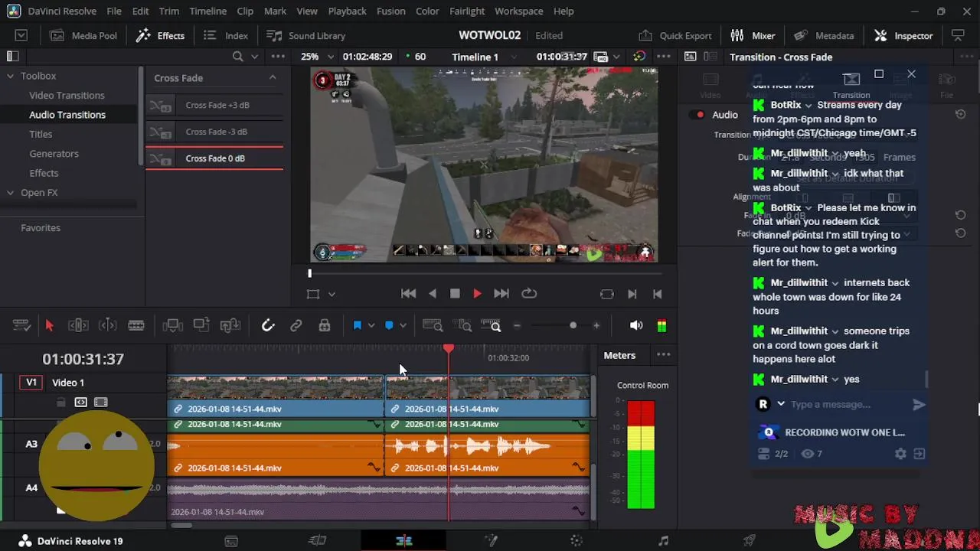This screenshot has width=980, height=551.
Task: Click the Custom Zoom icon
Action: tap(491, 326)
